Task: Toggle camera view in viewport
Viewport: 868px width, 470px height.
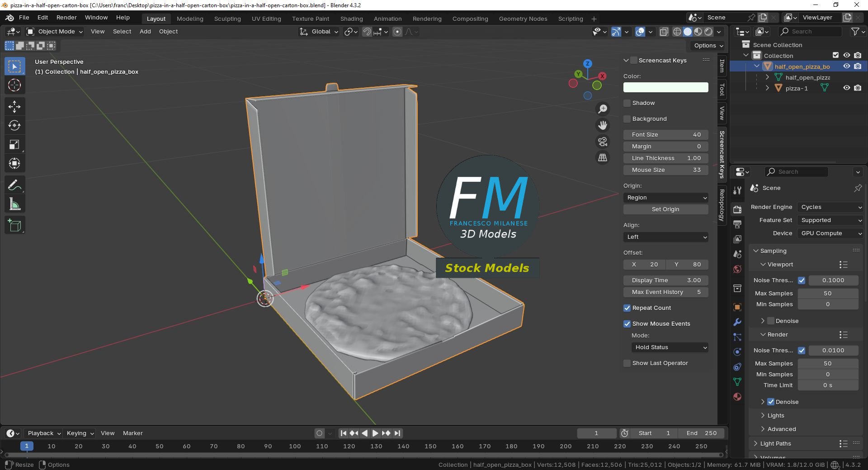Action: [x=603, y=142]
